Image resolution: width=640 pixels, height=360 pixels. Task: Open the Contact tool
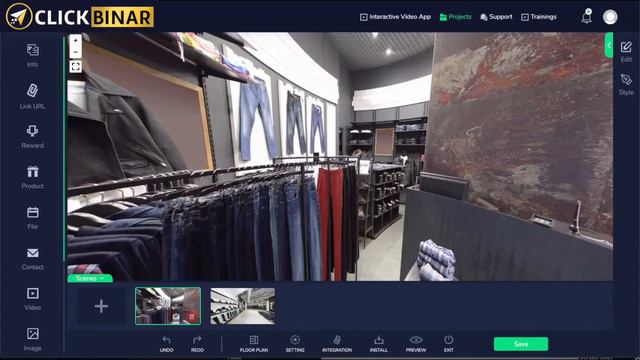[33, 258]
